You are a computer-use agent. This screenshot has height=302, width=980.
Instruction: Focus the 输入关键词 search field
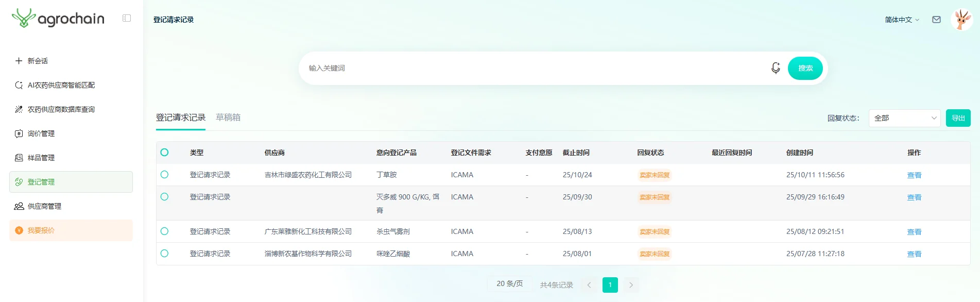pyautogui.click(x=536, y=68)
